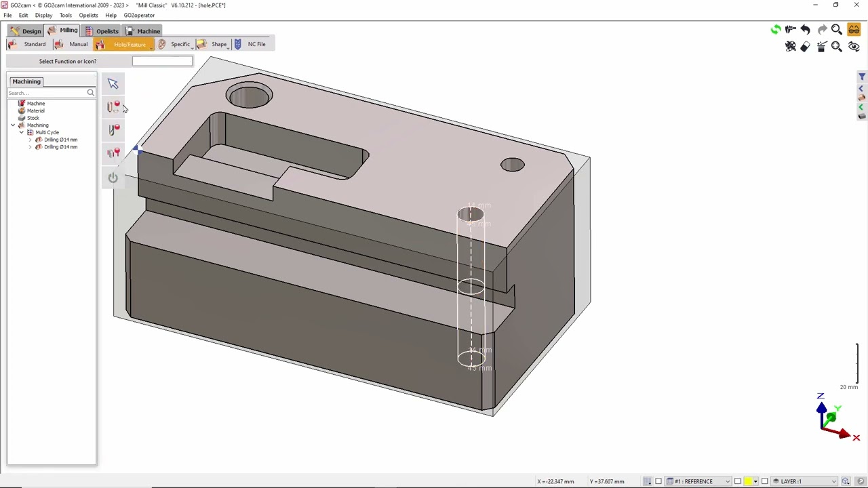868x488 pixels.
Task: Click the help question mark in status bar
Action: point(861,481)
